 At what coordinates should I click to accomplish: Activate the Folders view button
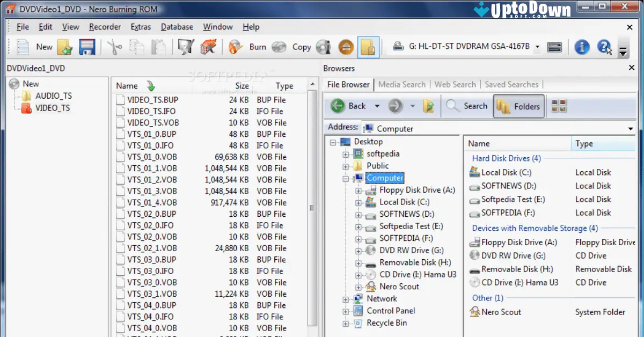tap(518, 106)
